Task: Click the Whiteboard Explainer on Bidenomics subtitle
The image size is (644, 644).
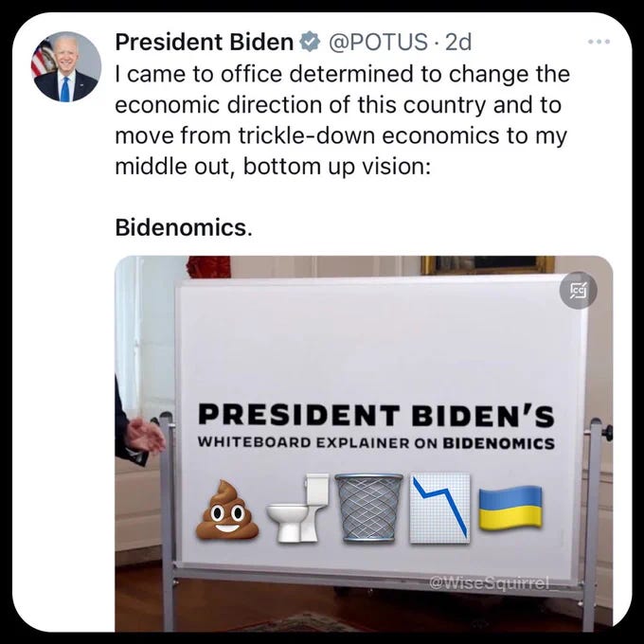Action: tap(376, 443)
